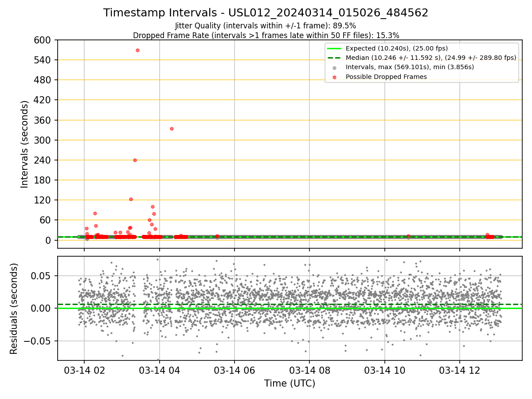This screenshot has width=532, height=399.
Task: Click the gray marker in the 'Intervals' legend entry
Action: pos(334,68)
